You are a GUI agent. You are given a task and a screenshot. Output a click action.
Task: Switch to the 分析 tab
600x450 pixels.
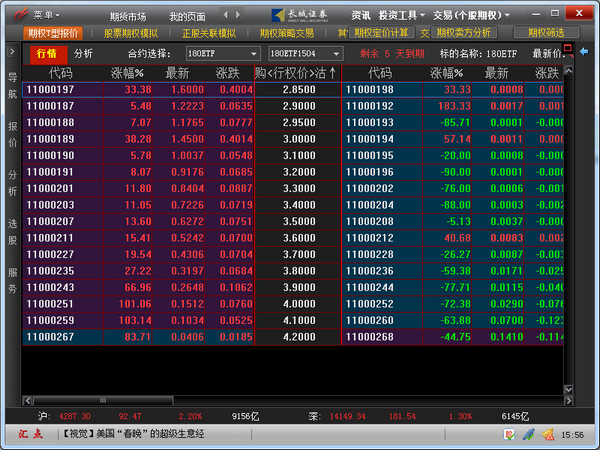pyautogui.click(x=83, y=54)
